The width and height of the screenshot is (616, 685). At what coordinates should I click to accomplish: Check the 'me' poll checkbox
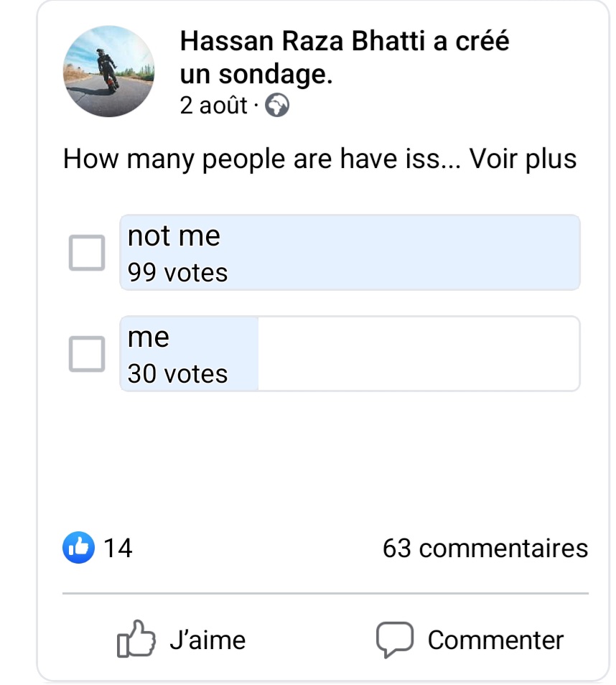point(87,354)
